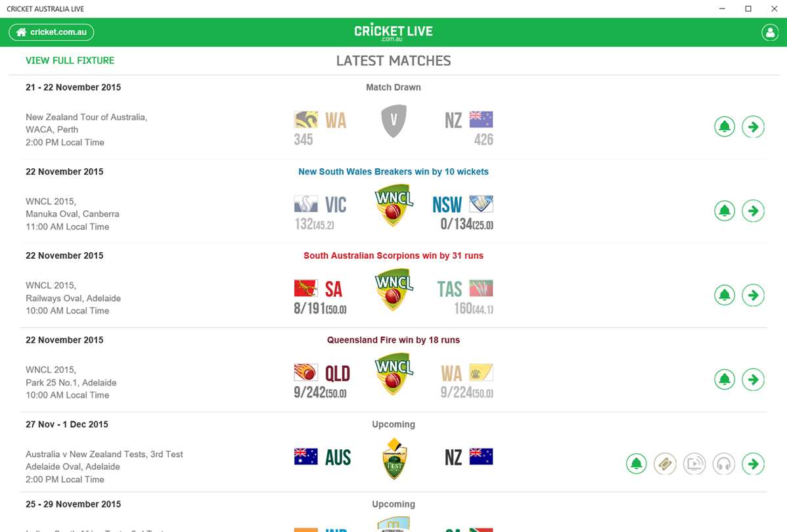
Task: Click the WNCL badge in QLD match
Action: tap(393, 374)
